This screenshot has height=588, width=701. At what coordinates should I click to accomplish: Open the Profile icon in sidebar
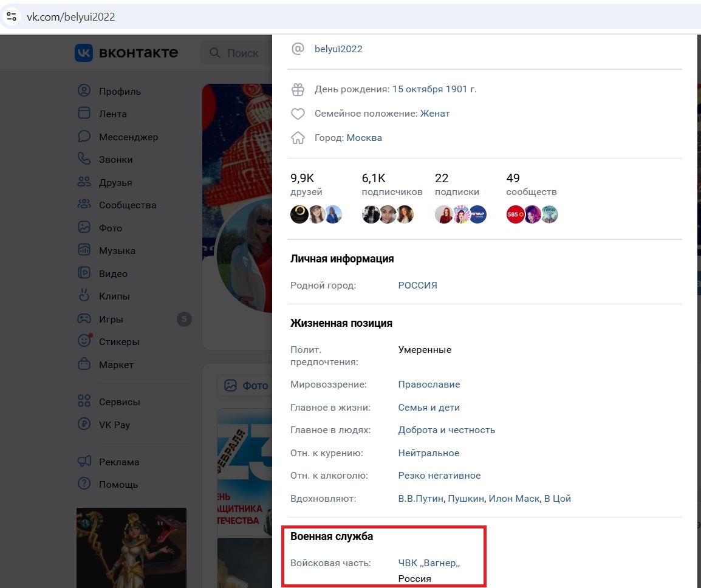pos(84,91)
